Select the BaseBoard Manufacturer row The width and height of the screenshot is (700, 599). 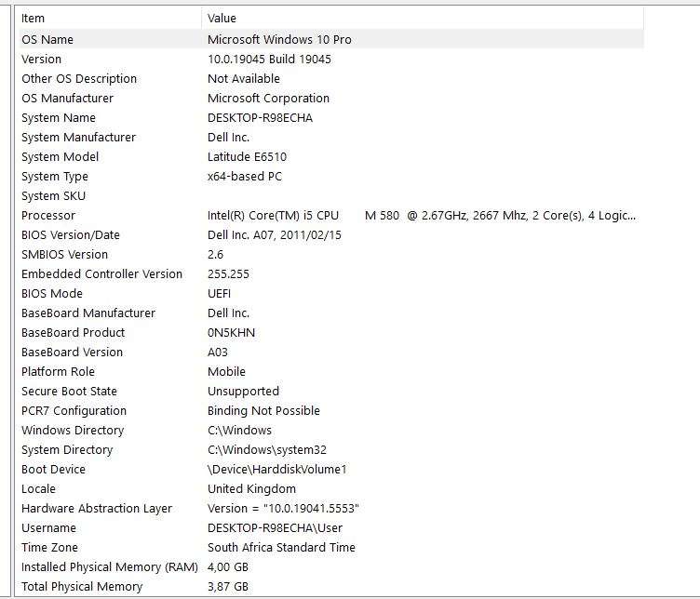point(330,313)
